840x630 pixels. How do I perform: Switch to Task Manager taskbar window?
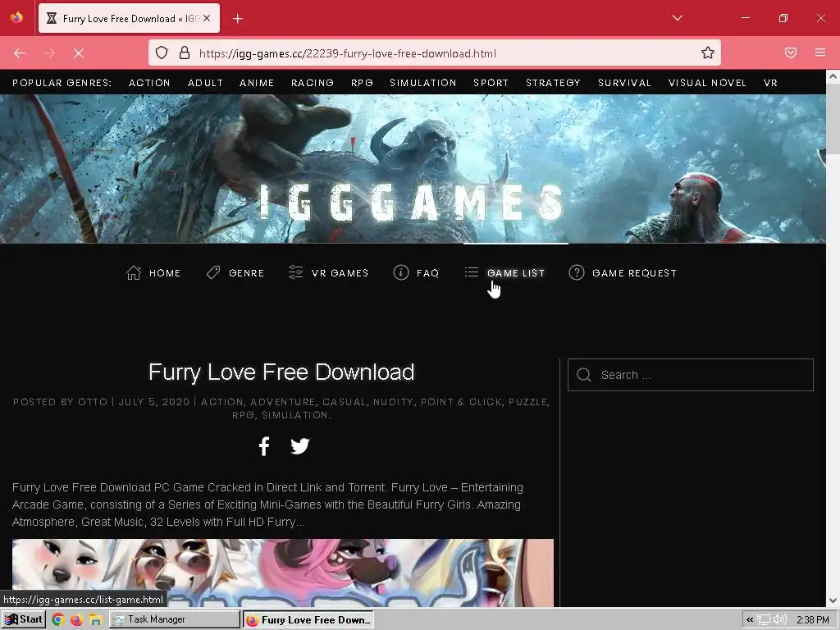point(175,620)
